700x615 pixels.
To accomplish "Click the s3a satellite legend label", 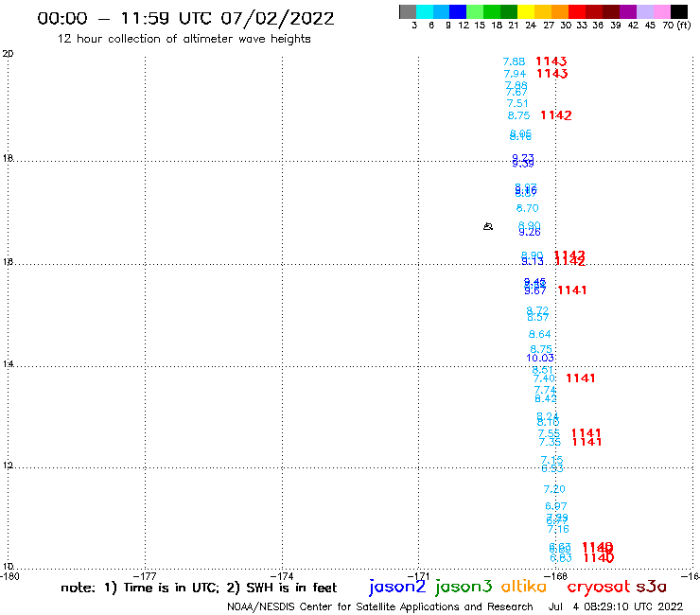I will pos(651,587).
